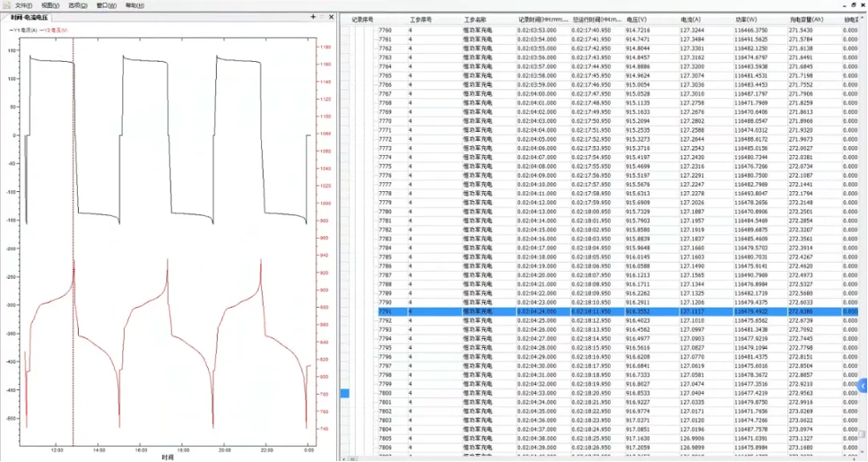Screen dimensions: 868x462
Task: Toggle the Y1 电流(A) legend entry
Action: click(x=22, y=29)
